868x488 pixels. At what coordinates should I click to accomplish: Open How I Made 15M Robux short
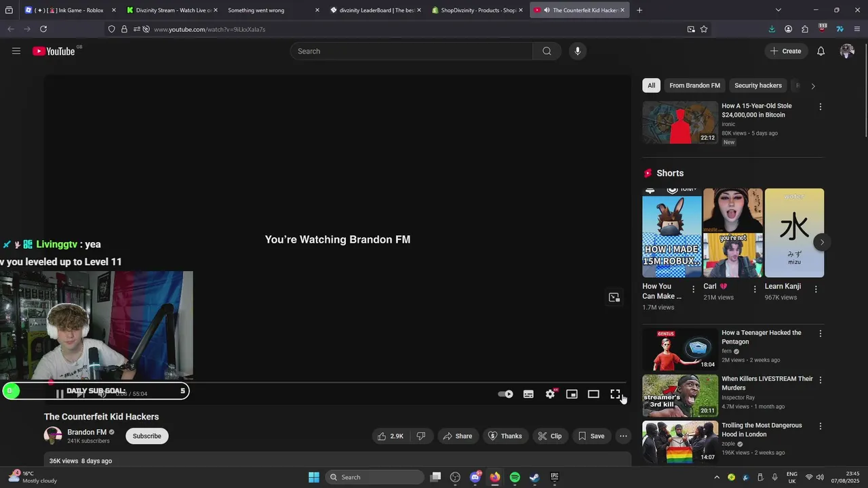[x=672, y=233]
